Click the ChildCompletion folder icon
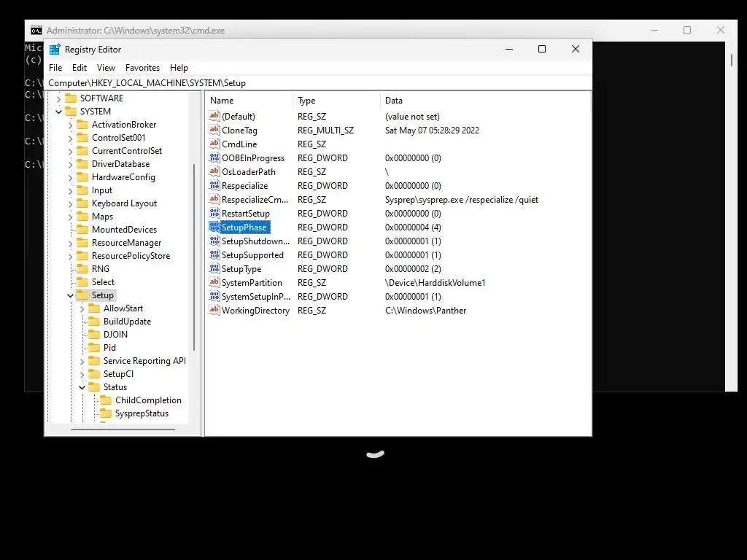 tap(107, 400)
